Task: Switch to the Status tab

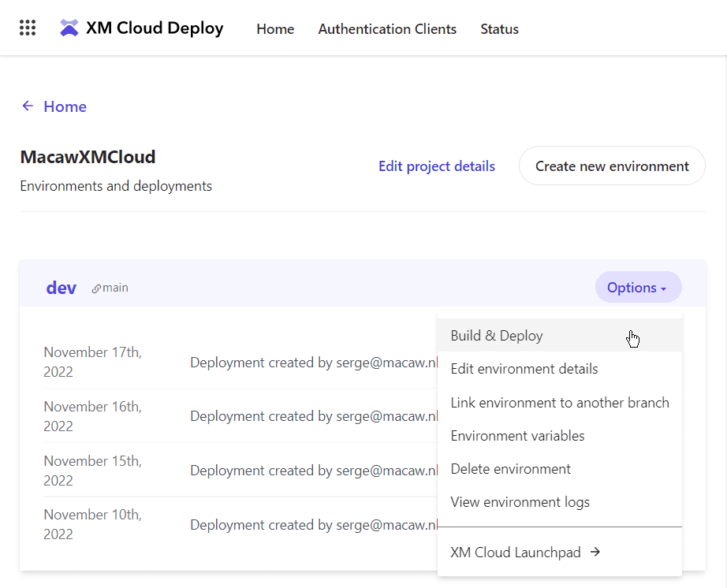Action: [x=499, y=29]
